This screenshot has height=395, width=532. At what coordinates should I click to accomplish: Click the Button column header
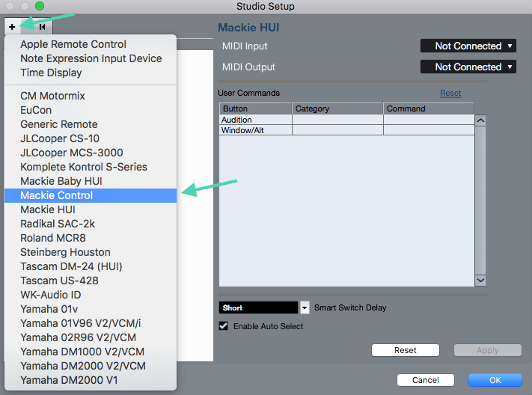(x=255, y=108)
